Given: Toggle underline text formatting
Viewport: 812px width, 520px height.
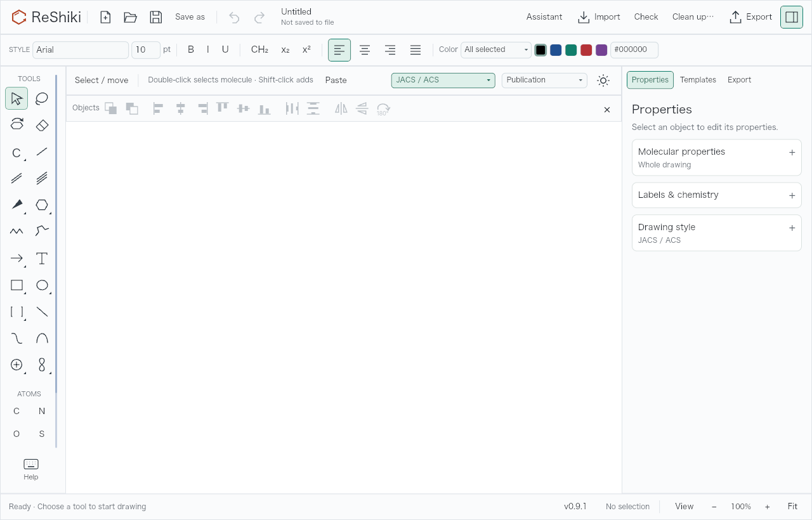Looking at the screenshot, I should 225,49.
